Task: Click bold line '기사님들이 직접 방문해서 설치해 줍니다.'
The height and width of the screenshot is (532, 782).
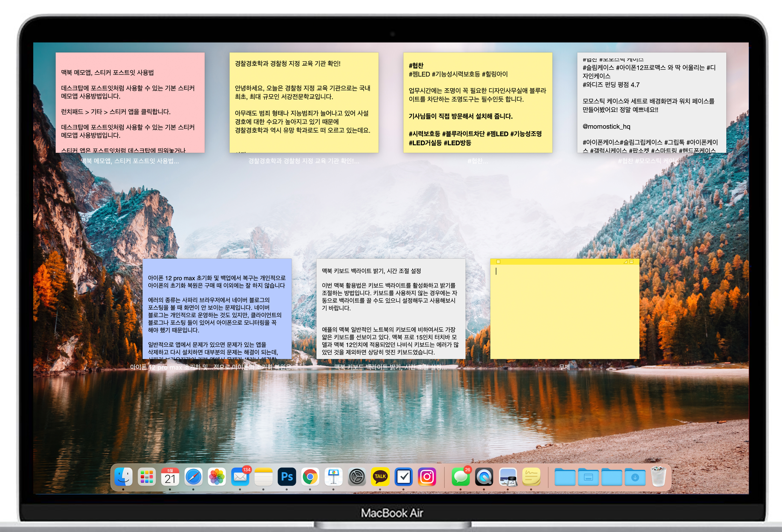Action: pos(461,116)
